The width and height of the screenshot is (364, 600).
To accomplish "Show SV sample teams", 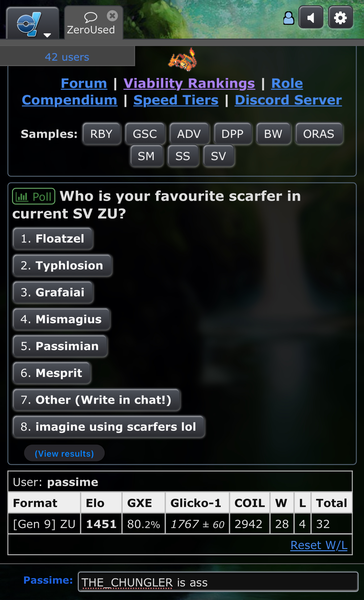I will pos(219,156).
